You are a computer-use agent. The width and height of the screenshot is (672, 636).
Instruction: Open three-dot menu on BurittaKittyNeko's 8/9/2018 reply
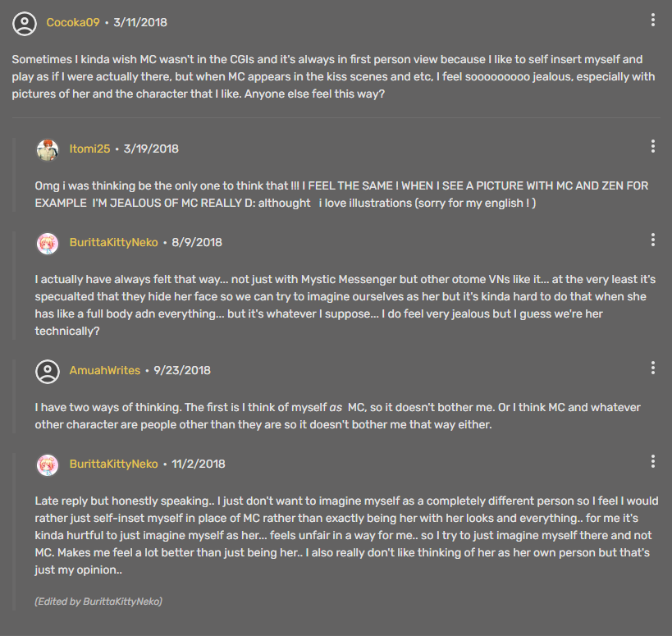[652, 240]
